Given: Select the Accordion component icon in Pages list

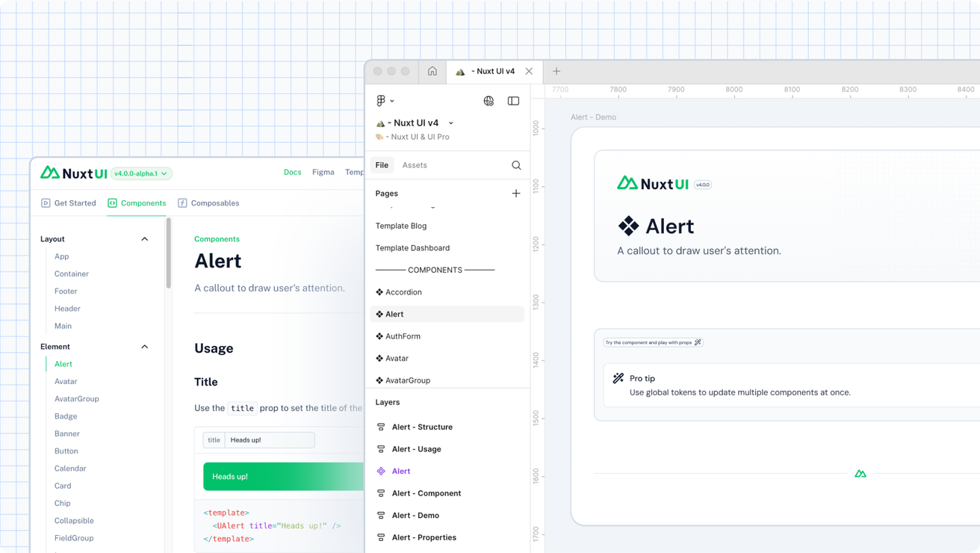Looking at the screenshot, I should click(379, 291).
